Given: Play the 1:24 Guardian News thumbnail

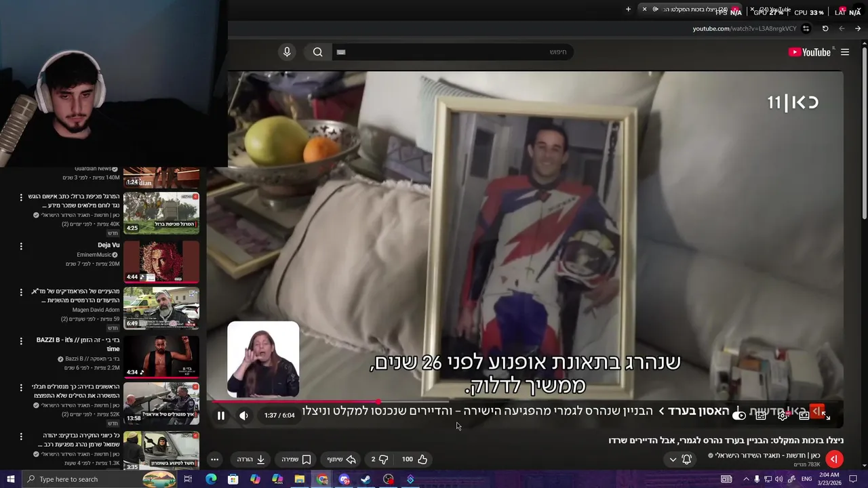Looking at the screenshot, I should (x=161, y=178).
